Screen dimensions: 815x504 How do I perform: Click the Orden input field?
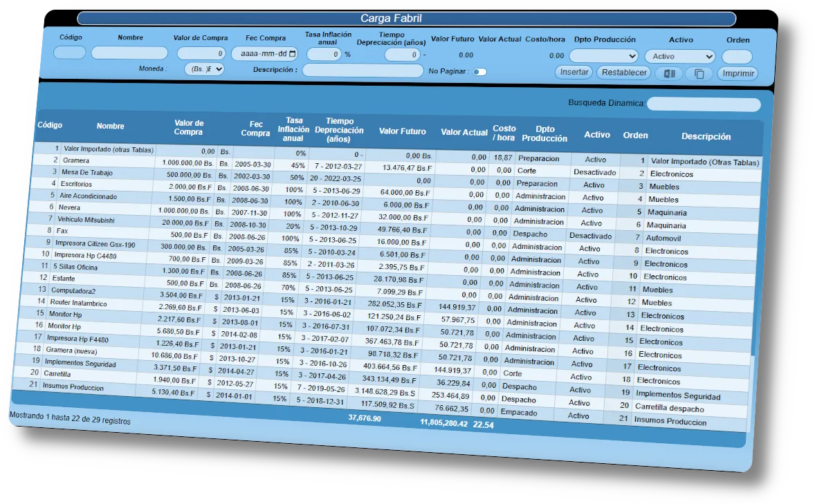coord(737,57)
